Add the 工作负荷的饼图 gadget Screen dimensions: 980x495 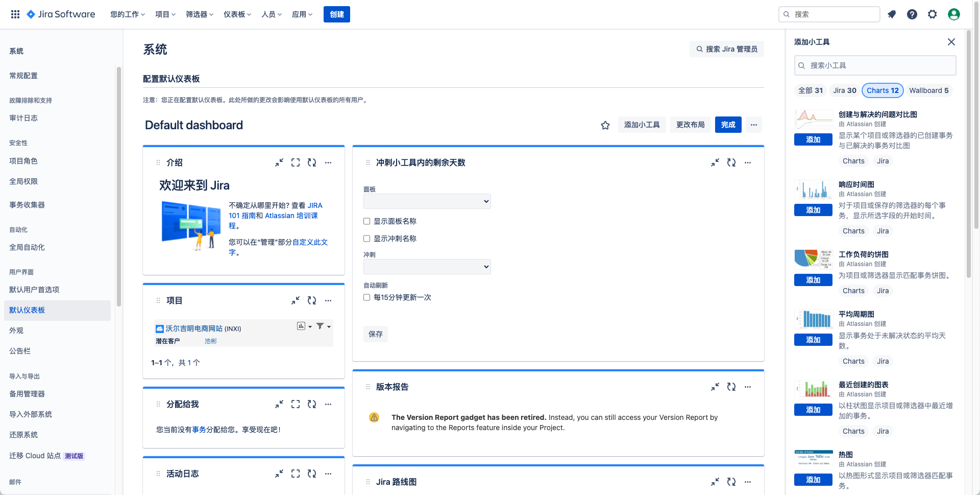813,280
